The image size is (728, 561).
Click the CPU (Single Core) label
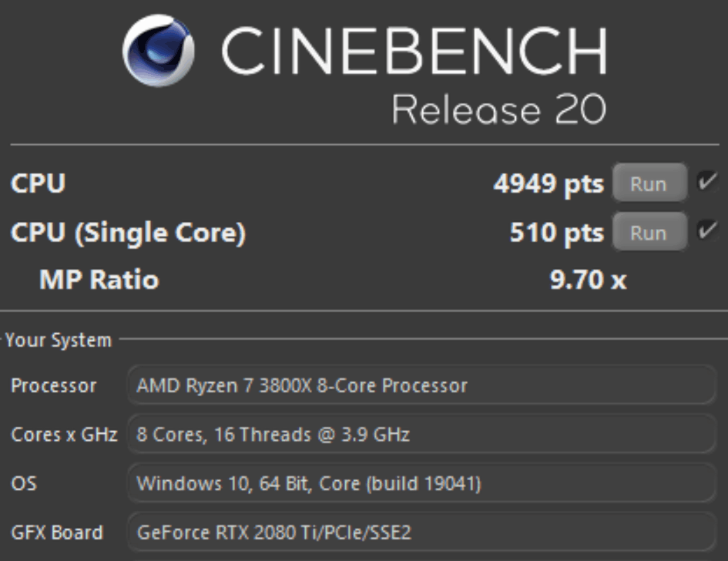tap(128, 233)
